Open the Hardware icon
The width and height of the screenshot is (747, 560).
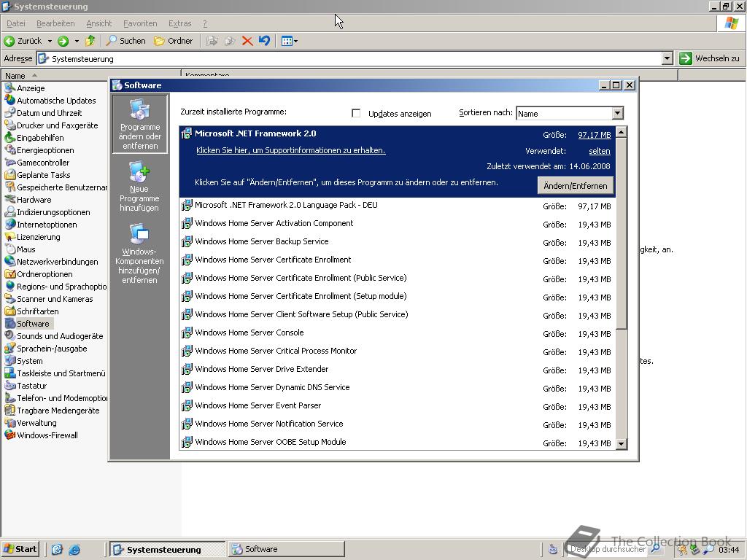coord(10,200)
